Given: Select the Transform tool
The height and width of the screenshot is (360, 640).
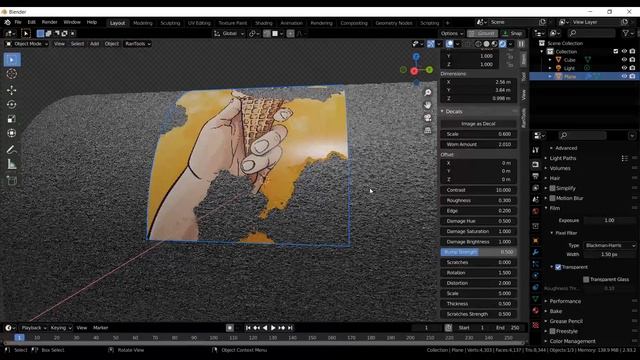Looking at the screenshot, I should point(12,133).
